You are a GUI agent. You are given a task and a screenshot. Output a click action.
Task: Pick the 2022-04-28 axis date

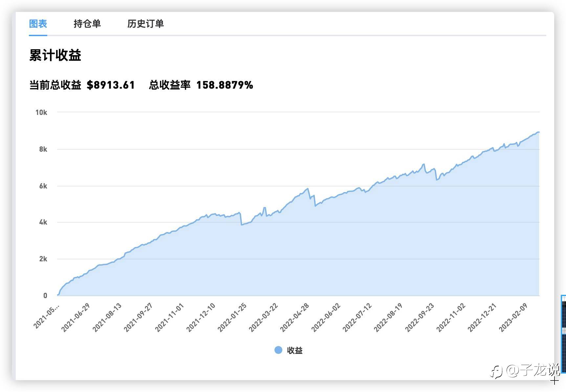pyautogui.click(x=294, y=317)
